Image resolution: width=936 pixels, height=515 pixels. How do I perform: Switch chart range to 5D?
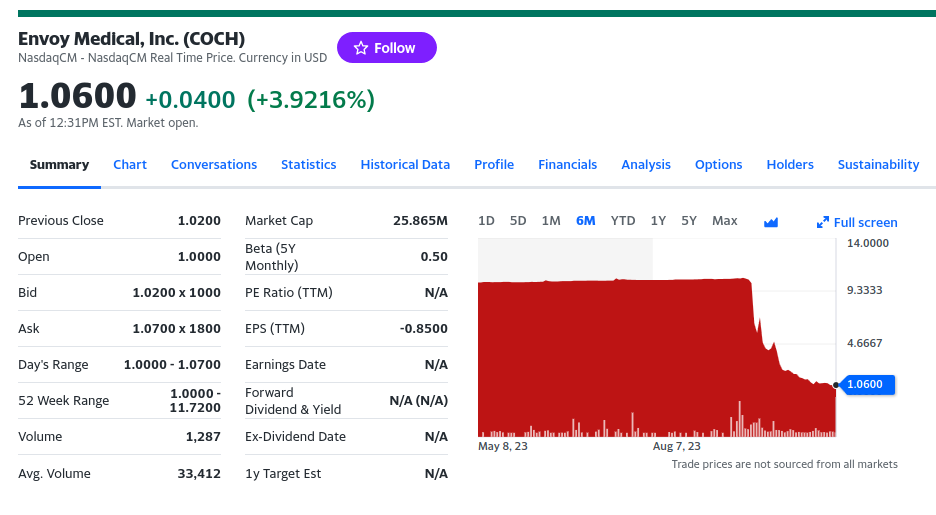tap(518, 221)
